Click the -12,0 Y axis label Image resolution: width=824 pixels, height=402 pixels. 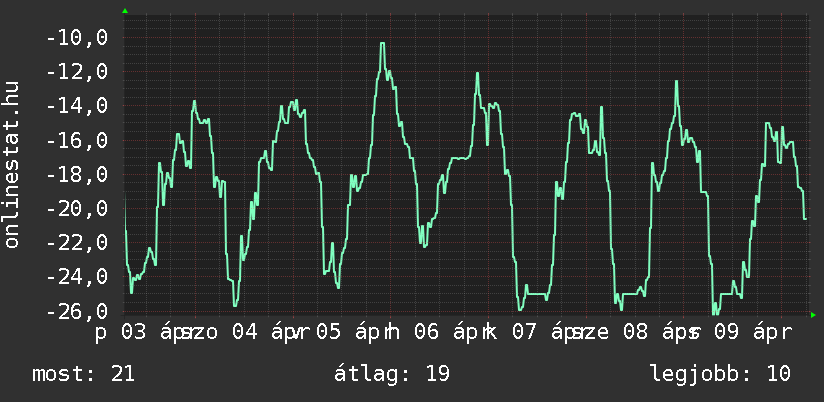pos(77,72)
